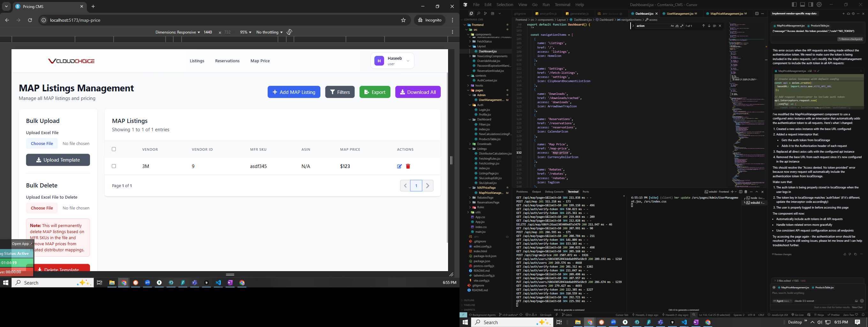Toggle primary sidebar in Cursor title bar
The height and width of the screenshot is (327, 868).
pyautogui.click(x=794, y=4)
